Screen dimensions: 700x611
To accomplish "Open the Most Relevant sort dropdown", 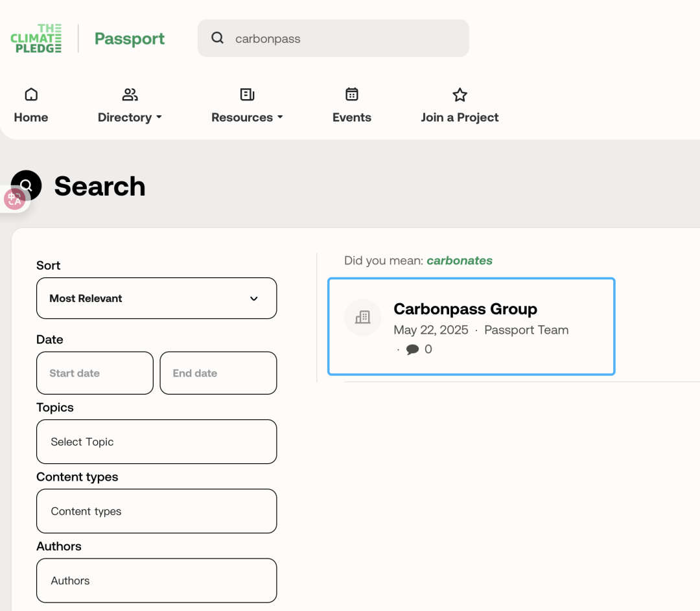I will tap(156, 298).
